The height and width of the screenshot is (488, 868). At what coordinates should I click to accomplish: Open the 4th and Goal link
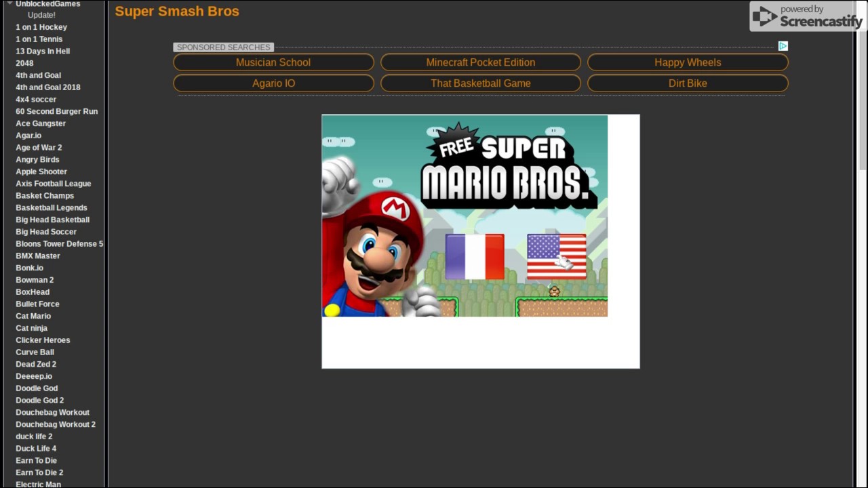pos(38,75)
